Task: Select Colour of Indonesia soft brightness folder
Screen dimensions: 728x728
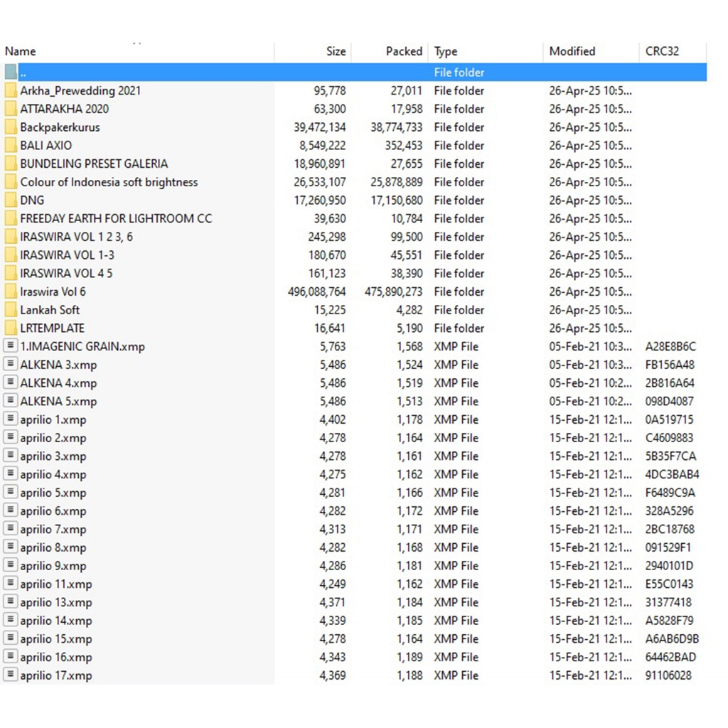Action: tap(109, 182)
